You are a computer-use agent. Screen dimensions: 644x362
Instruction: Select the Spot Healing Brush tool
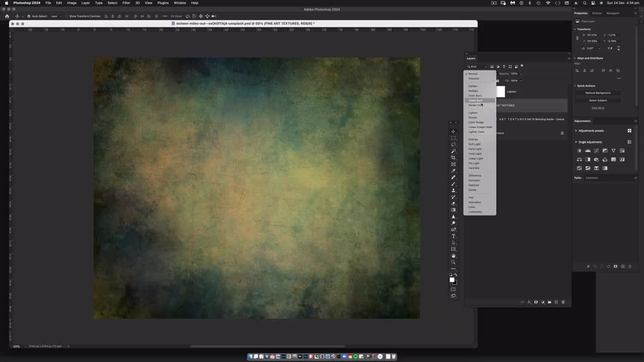[453, 177]
